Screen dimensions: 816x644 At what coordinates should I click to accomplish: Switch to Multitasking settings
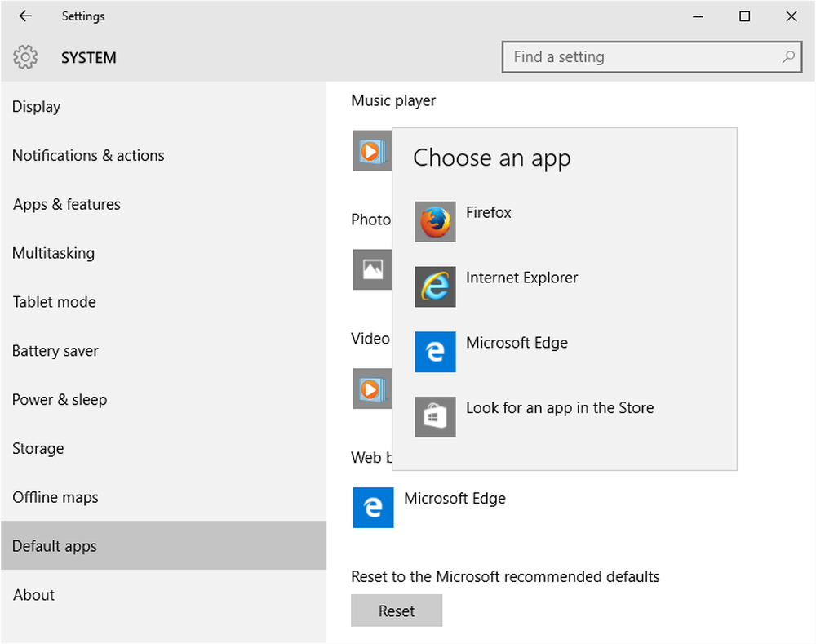click(54, 254)
